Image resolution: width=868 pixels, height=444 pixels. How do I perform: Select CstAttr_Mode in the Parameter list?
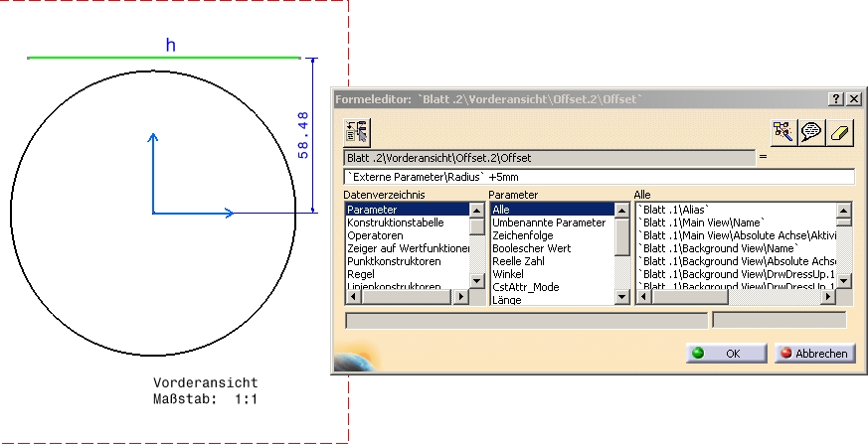pyautogui.click(x=553, y=287)
